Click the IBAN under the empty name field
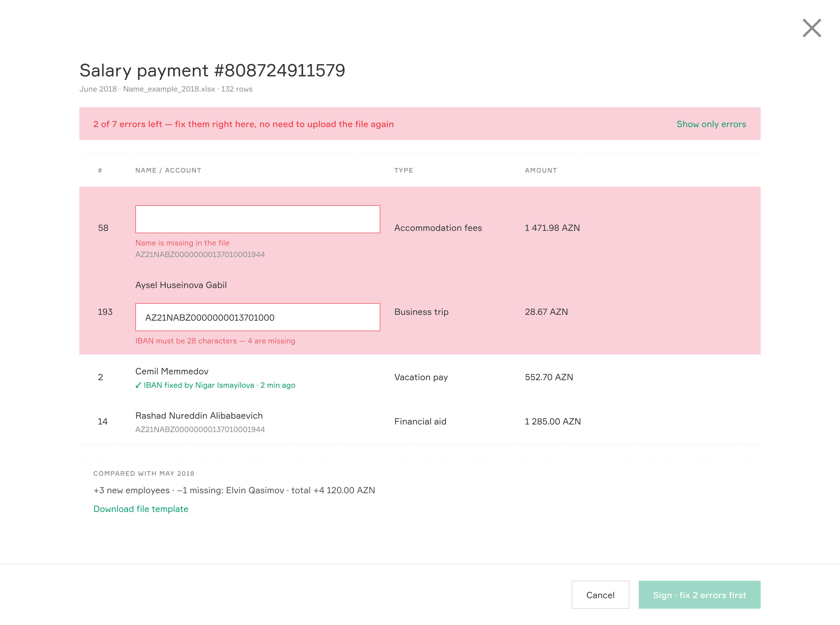 200,254
